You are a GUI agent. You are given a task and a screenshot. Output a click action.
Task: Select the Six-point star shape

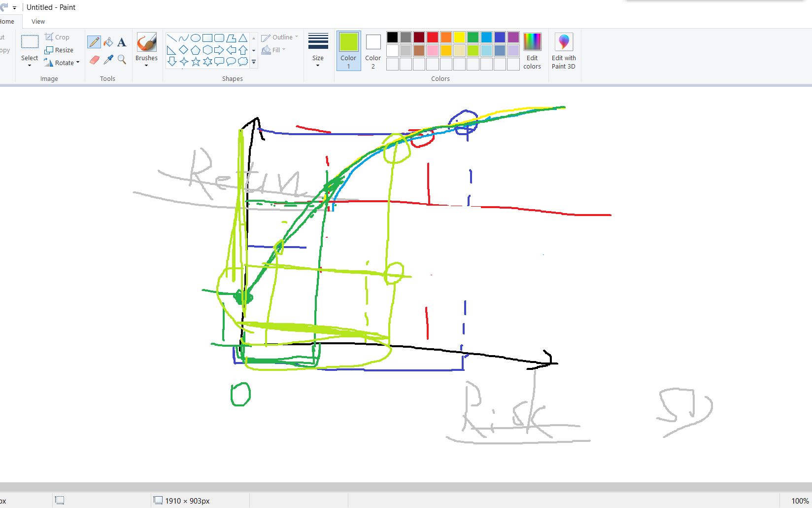point(207,62)
